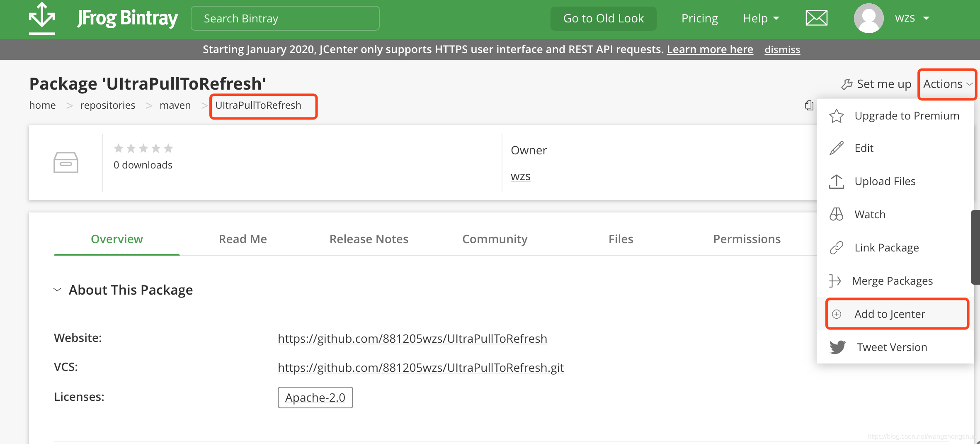
Task: Open the wzs user dropdown
Action: tap(912, 18)
